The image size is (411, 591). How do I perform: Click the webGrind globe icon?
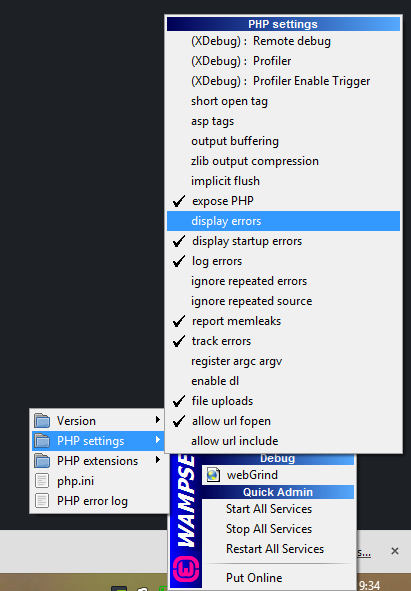[x=213, y=475]
